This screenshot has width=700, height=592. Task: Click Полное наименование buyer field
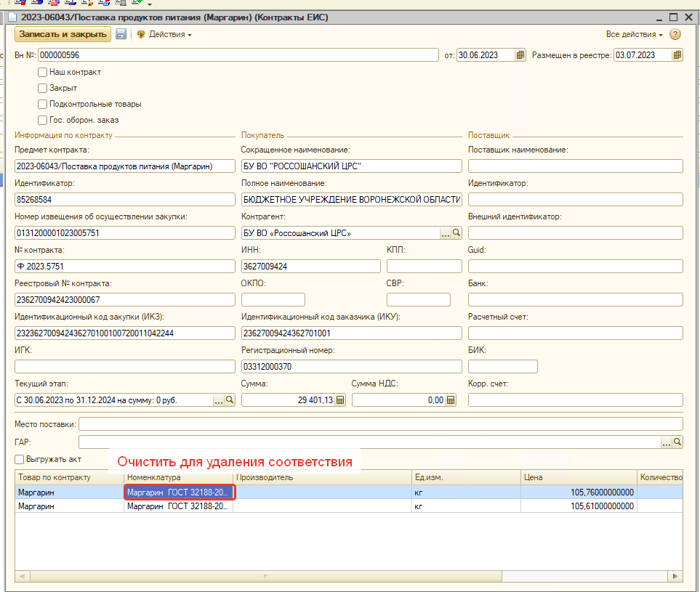[x=352, y=200]
